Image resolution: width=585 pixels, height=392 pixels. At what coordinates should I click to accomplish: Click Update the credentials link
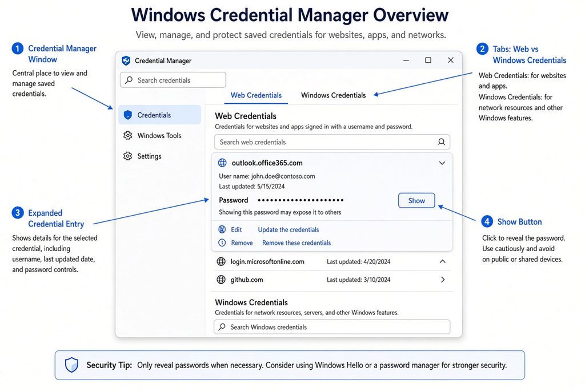pyautogui.click(x=289, y=229)
